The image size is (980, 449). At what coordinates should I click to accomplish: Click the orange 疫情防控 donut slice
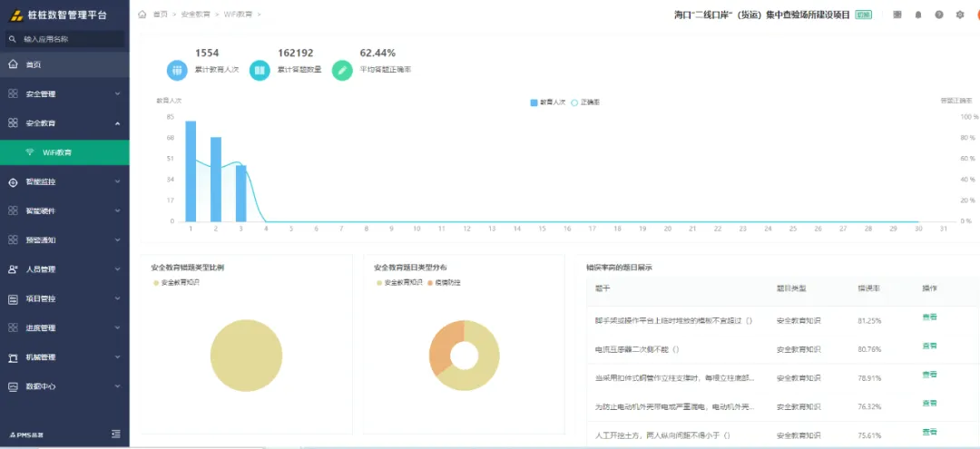(x=441, y=345)
